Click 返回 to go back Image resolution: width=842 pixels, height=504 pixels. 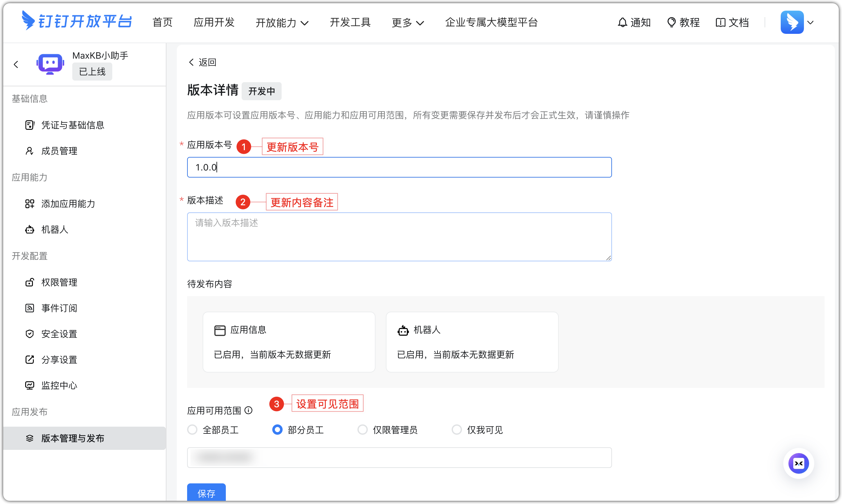(202, 62)
